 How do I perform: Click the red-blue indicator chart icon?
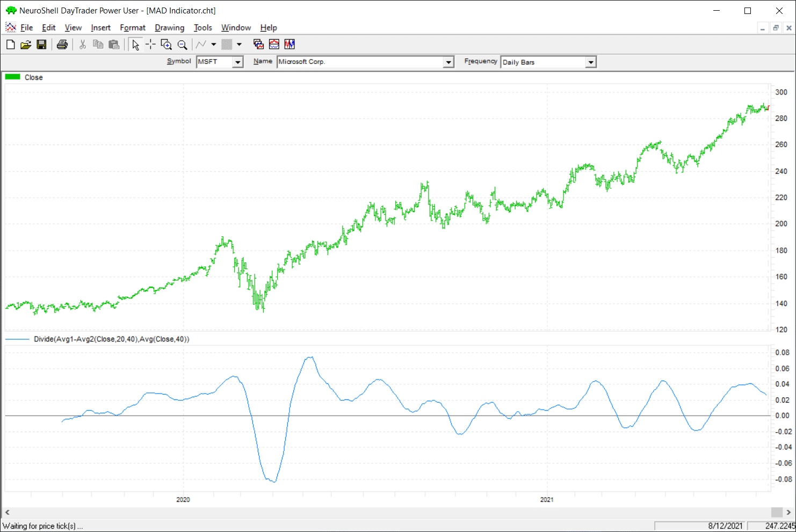274,45
